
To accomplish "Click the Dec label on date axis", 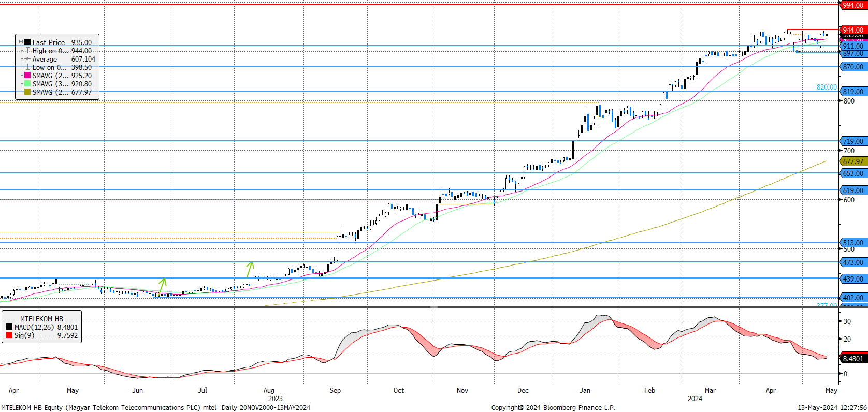I will [523, 390].
